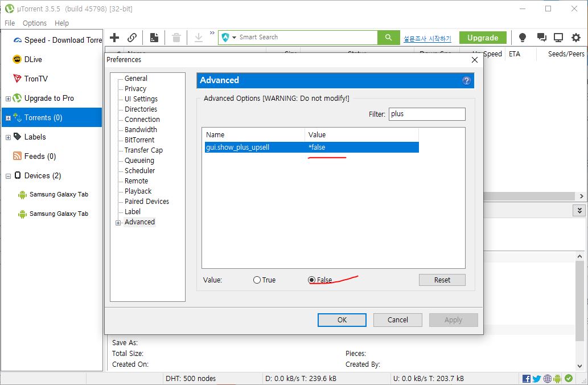Click the Add Torrent plus icon
The width and height of the screenshot is (588, 385).
pos(114,38)
